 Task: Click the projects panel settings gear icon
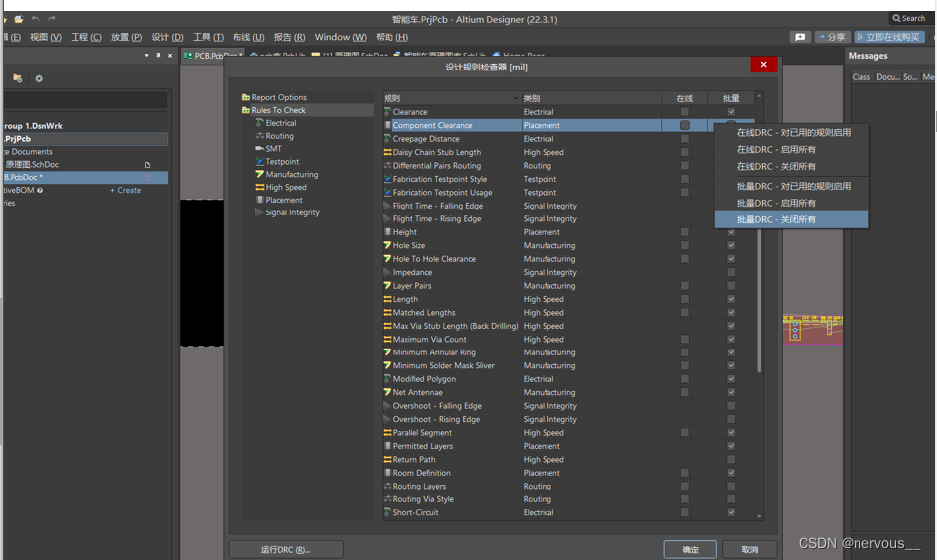click(39, 78)
